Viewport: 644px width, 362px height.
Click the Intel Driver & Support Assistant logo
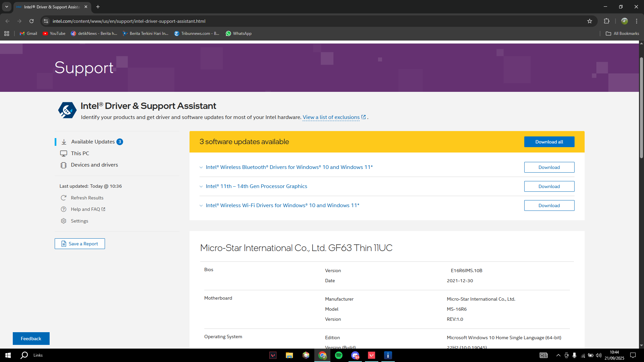click(x=67, y=110)
